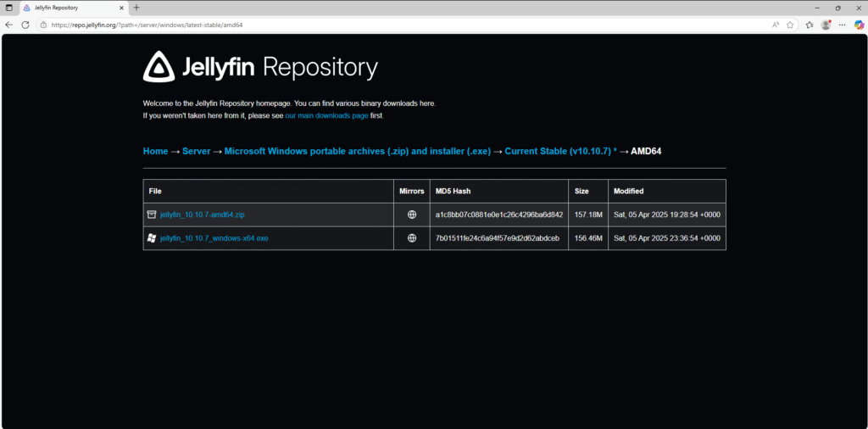Click the Welcome to the Jellyfin Repository sentence
Screen dimensions: 868x429
click(x=290, y=103)
